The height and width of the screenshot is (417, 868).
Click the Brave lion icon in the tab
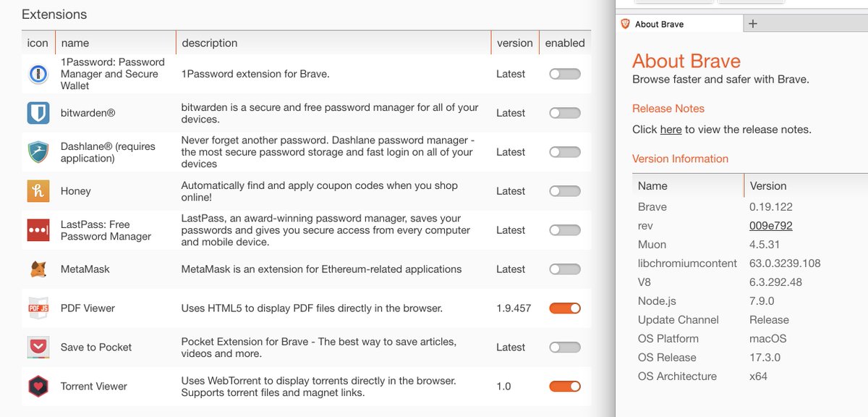point(626,24)
